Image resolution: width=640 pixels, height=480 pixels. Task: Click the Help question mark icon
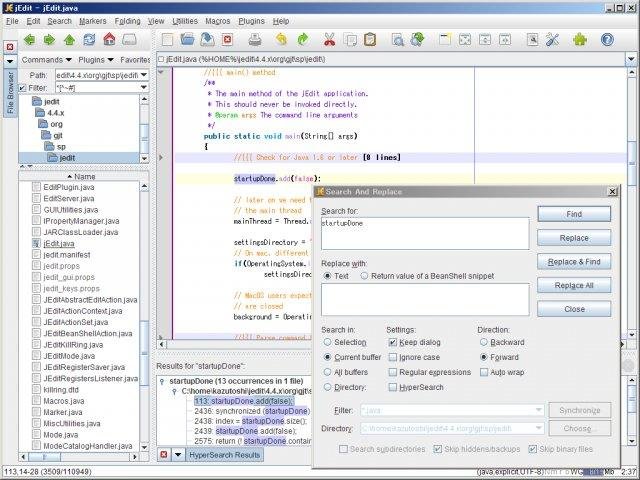point(607,40)
